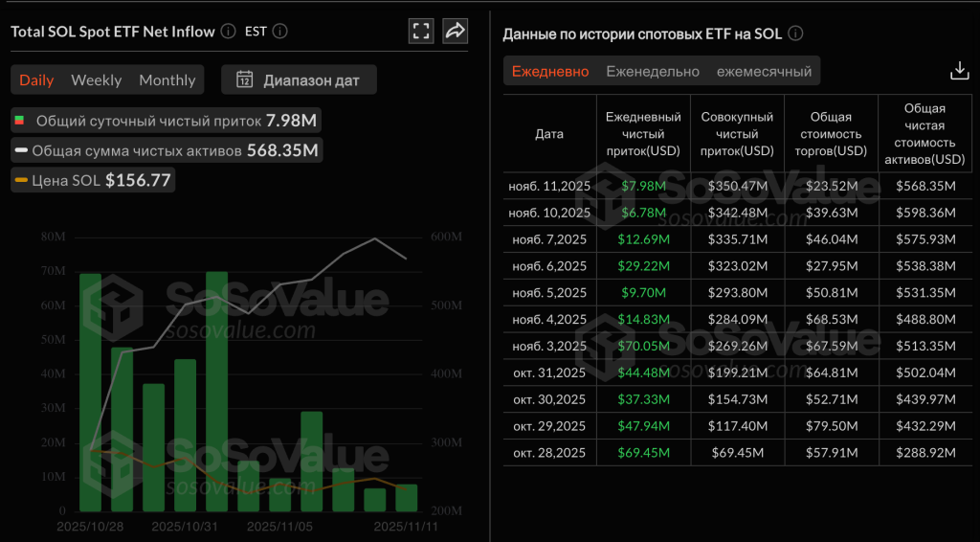Select ежемесячный table tab
The image size is (980, 542).
pos(764,72)
